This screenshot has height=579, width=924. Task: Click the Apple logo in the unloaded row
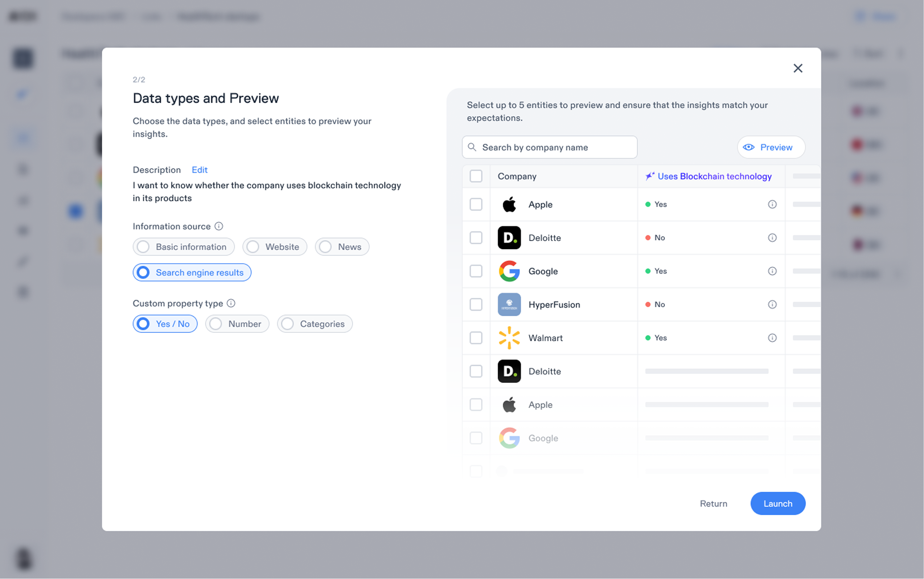click(509, 405)
